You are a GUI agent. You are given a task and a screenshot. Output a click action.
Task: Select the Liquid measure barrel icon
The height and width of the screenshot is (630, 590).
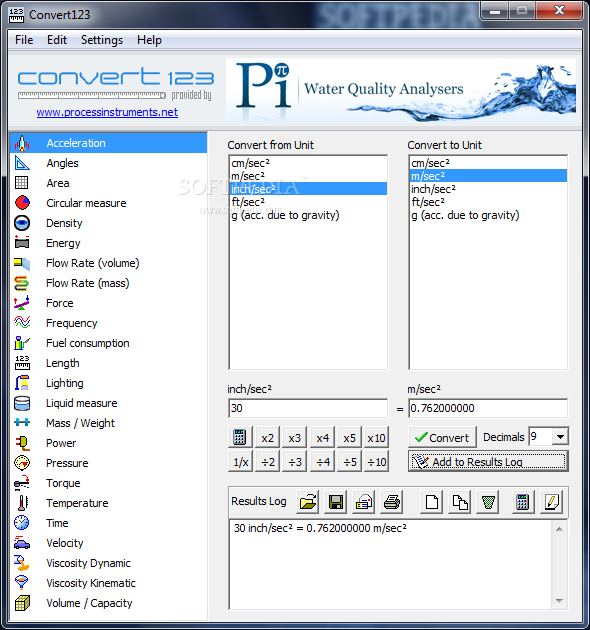(x=22, y=403)
